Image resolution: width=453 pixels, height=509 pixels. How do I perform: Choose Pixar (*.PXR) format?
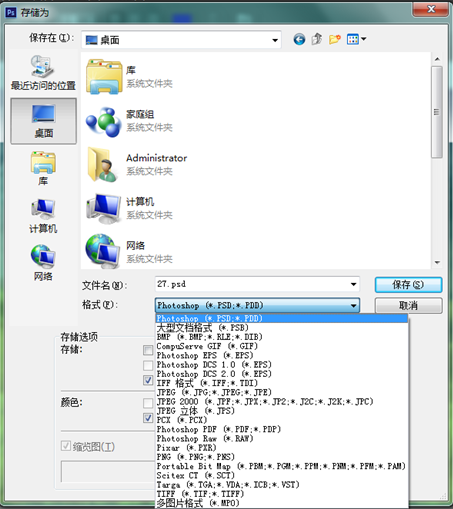(282, 448)
